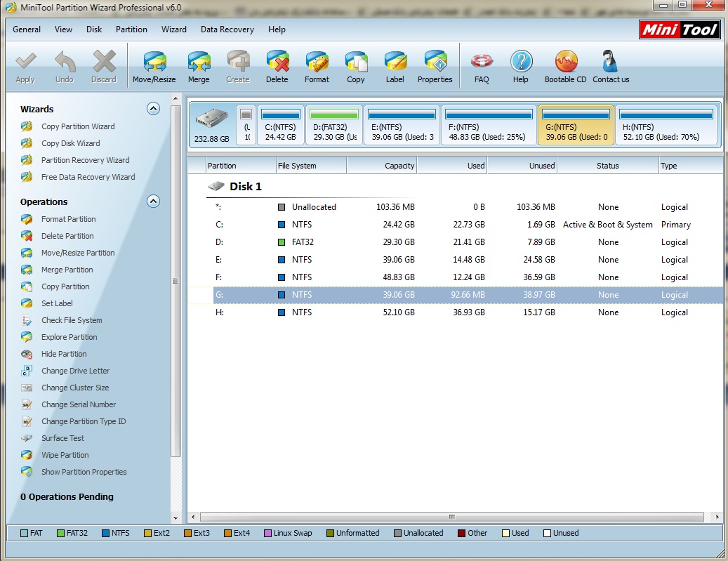Click the Explore Partition sidebar icon
The image size is (728, 561).
click(x=27, y=337)
